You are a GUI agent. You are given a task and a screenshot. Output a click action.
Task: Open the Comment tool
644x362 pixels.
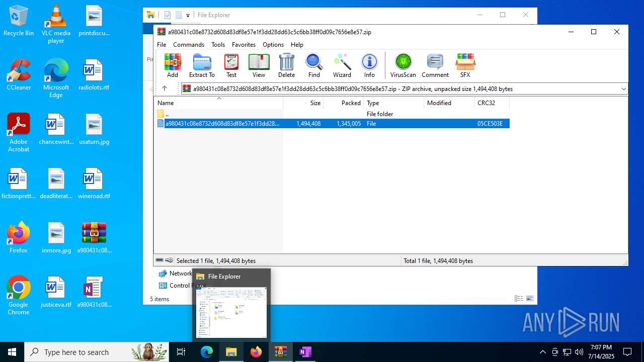pos(435,66)
